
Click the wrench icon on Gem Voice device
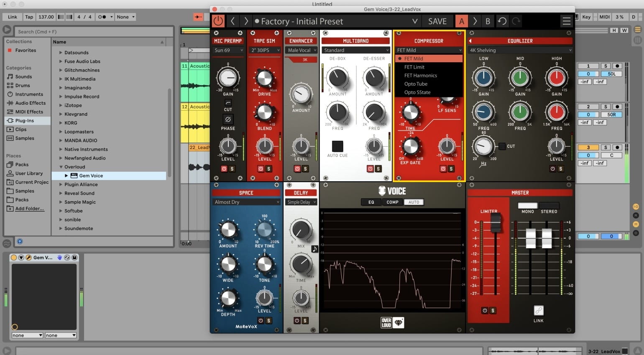[28, 258]
